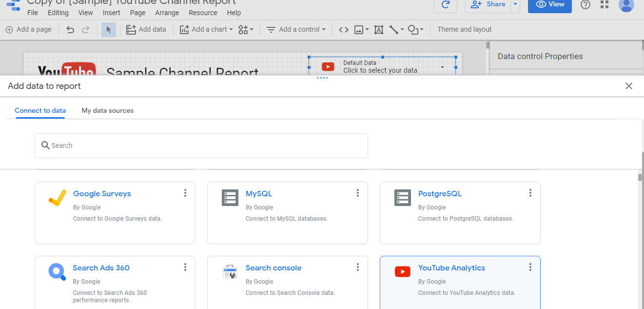The image size is (644, 309).
Task: Select the MySQL connector link
Action: [259, 194]
